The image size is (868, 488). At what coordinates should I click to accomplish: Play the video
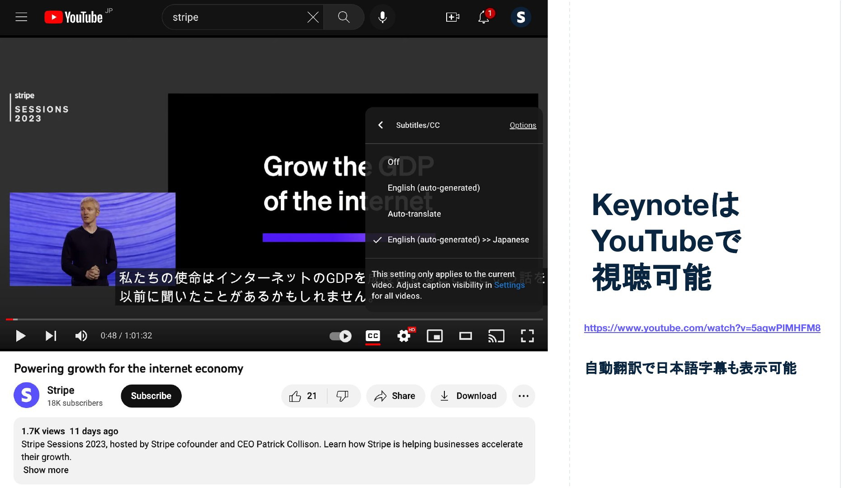(20, 336)
